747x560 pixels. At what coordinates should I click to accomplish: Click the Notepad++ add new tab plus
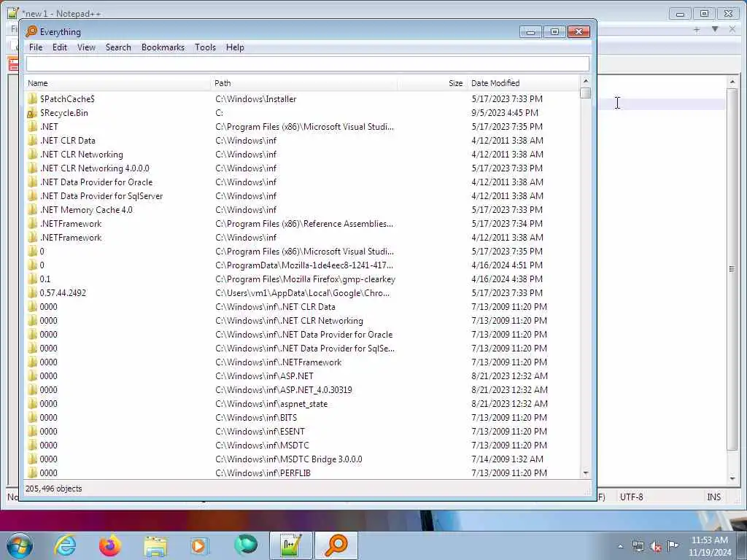click(x=697, y=29)
